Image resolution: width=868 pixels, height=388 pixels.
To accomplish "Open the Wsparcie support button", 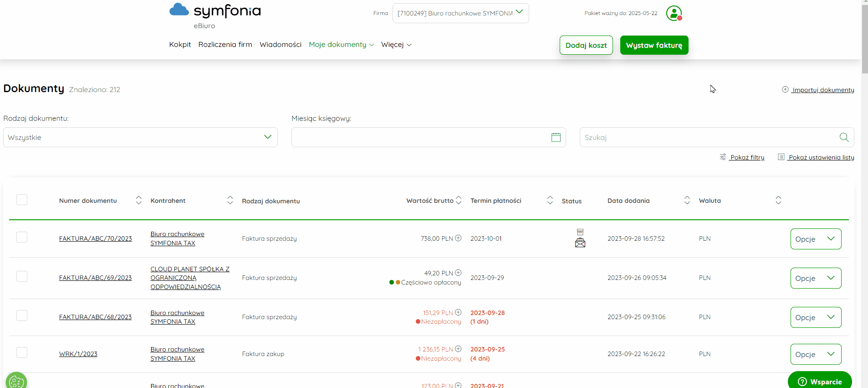I will tap(820, 381).
